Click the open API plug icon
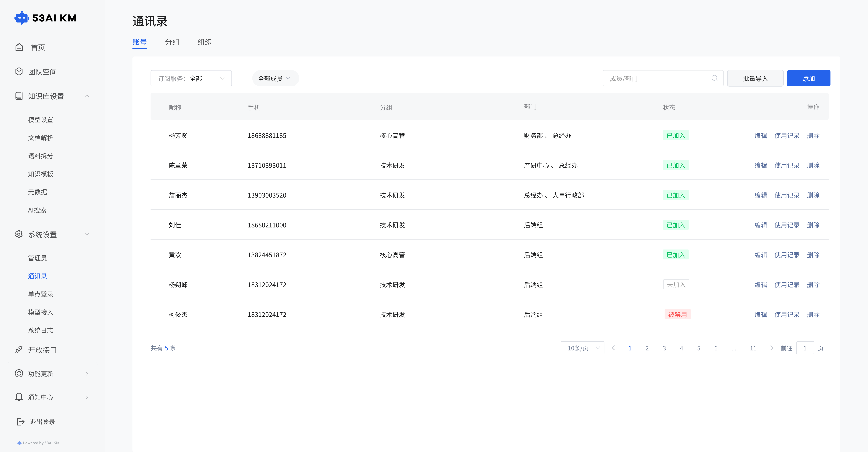 click(19, 350)
